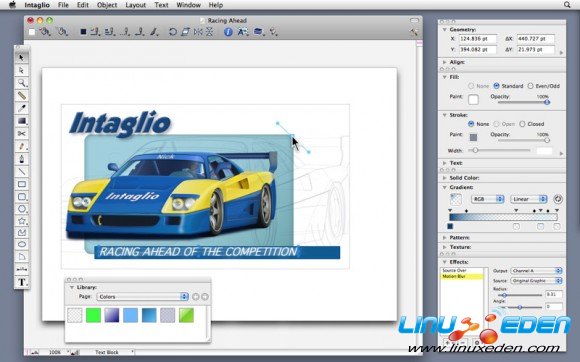
Task: Open the Help menu
Action: point(216,5)
